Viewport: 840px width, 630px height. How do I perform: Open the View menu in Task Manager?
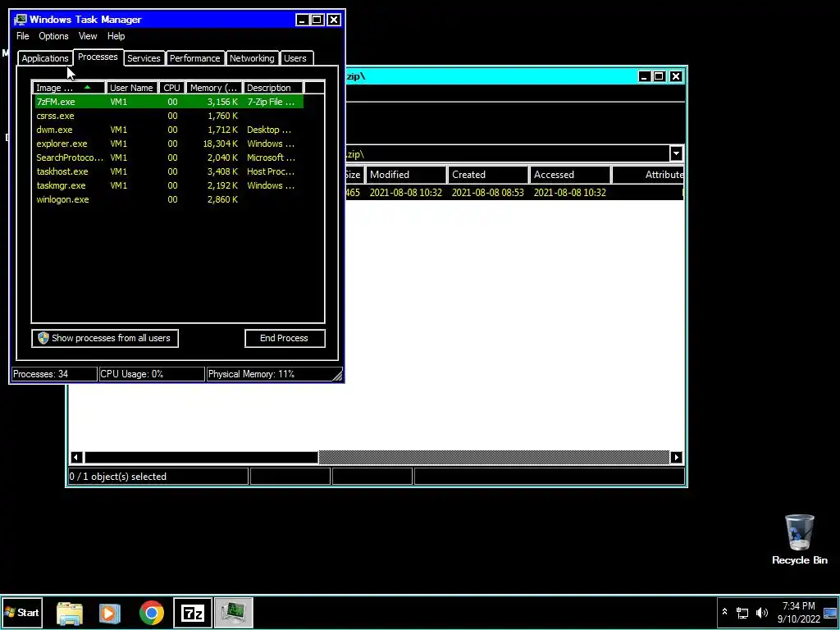(x=88, y=36)
